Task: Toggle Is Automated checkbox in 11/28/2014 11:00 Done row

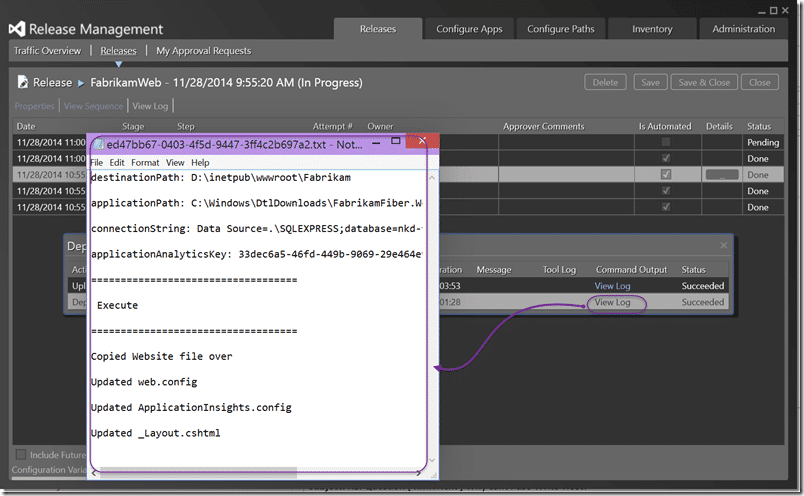Action: pos(666,158)
